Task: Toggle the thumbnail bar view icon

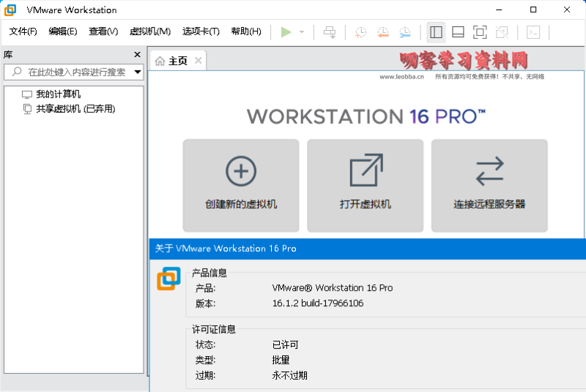Action: 458,32
